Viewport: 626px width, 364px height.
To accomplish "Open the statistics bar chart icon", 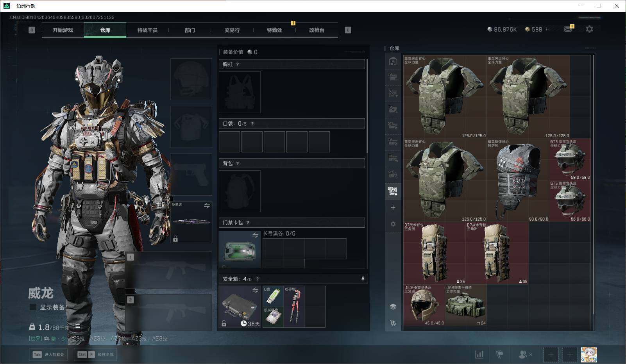I will tap(479, 354).
